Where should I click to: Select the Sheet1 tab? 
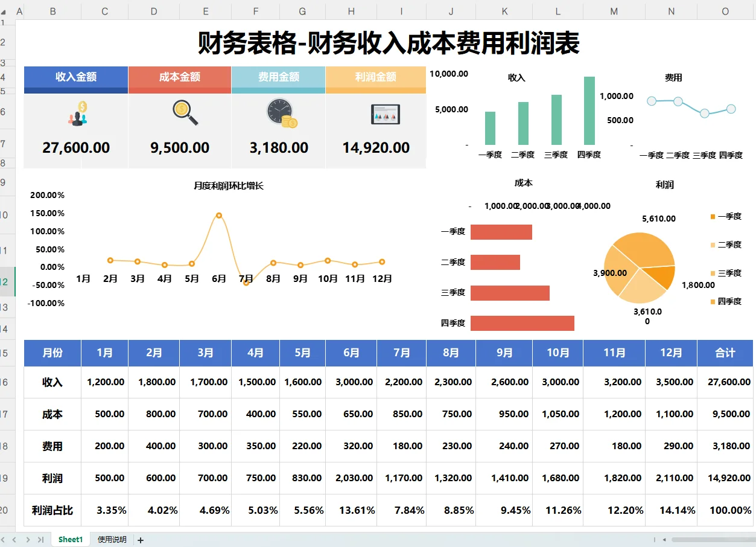pos(70,539)
